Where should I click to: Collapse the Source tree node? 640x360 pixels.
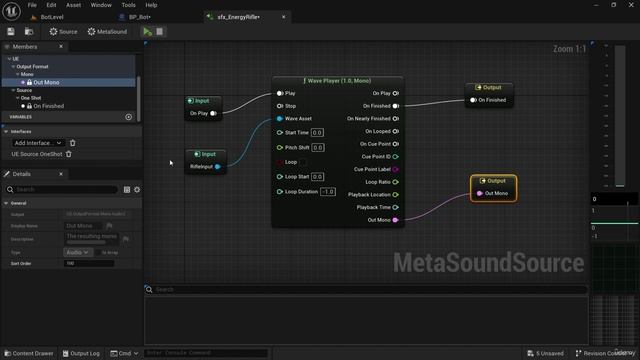tap(13, 90)
